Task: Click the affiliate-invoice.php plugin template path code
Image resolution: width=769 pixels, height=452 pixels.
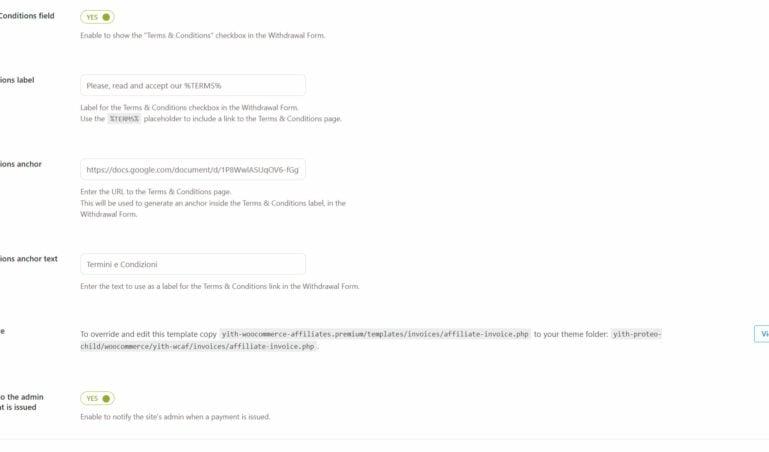Action: 375,334
